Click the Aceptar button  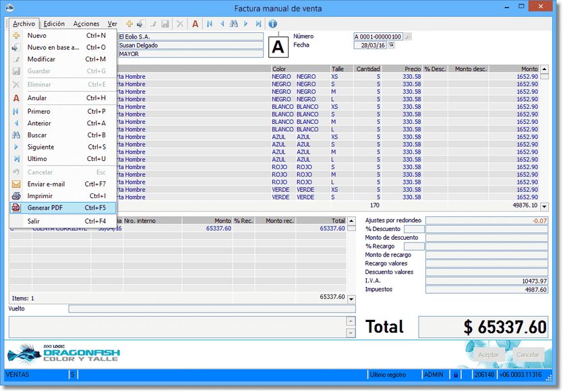pyautogui.click(x=488, y=355)
